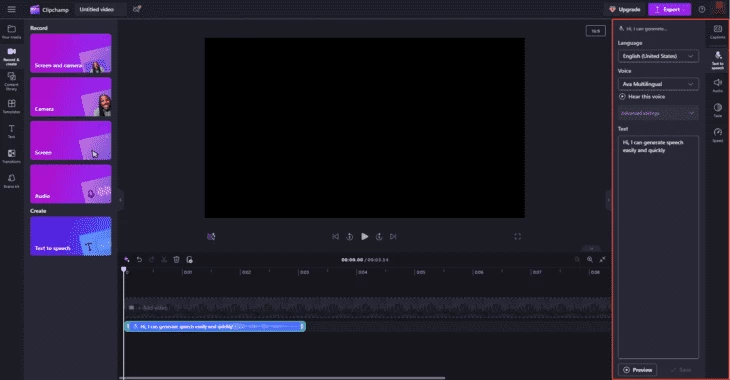
Task: Open the Fade property tab
Action: pyautogui.click(x=717, y=110)
